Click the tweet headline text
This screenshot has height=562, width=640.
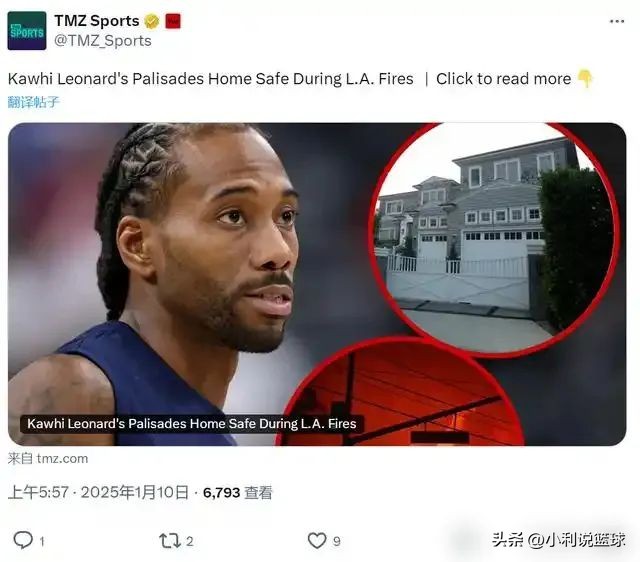tap(211, 79)
